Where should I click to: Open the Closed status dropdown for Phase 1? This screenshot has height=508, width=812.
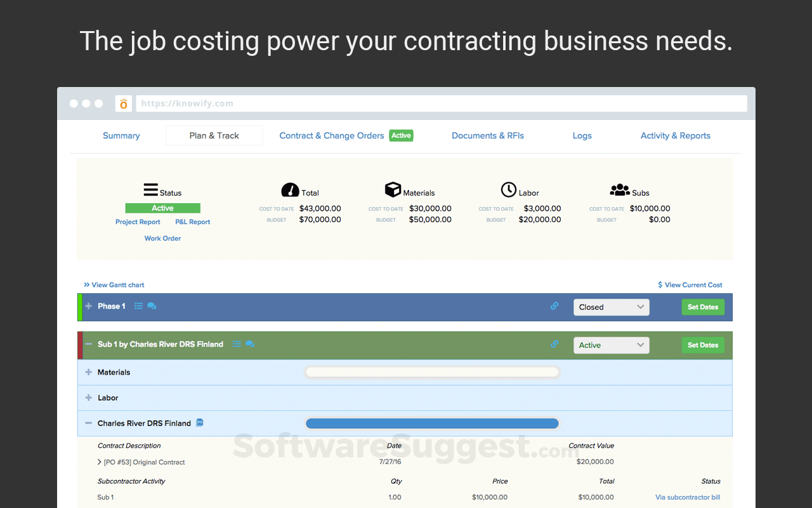pyautogui.click(x=611, y=307)
